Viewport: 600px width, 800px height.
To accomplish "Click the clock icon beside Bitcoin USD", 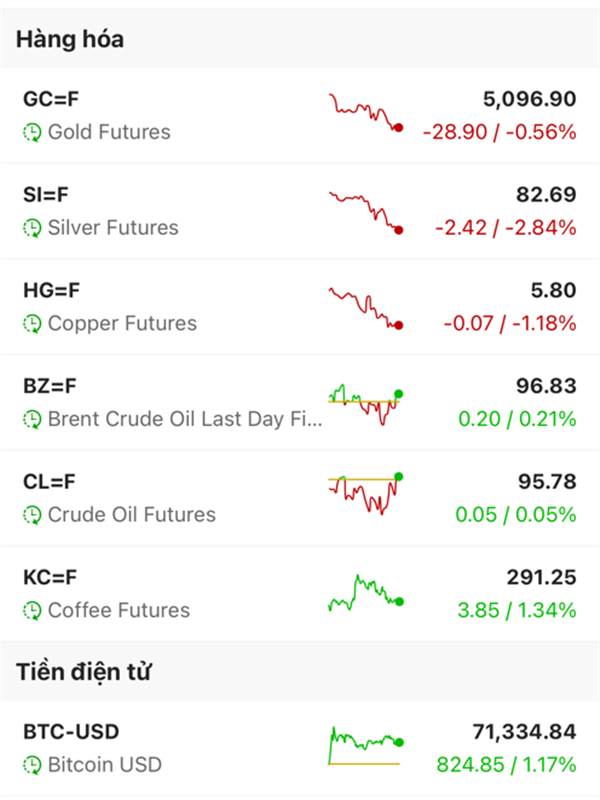I will click(x=32, y=766).
